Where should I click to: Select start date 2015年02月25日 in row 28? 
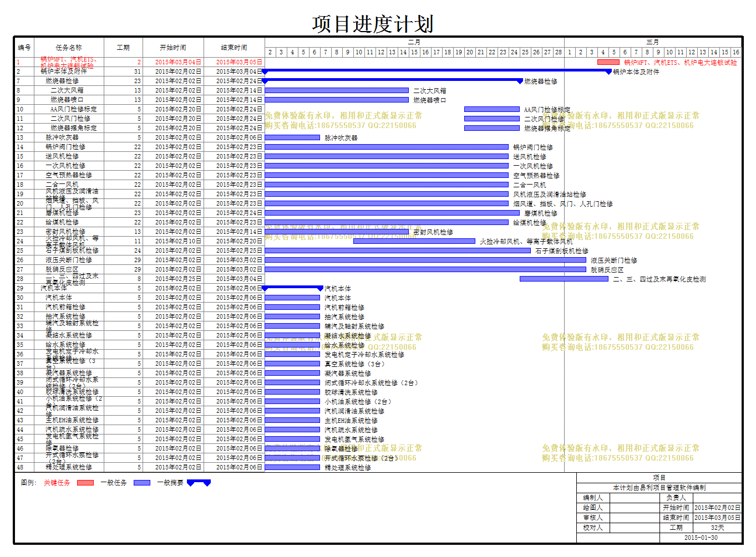[x=178, y=279]
